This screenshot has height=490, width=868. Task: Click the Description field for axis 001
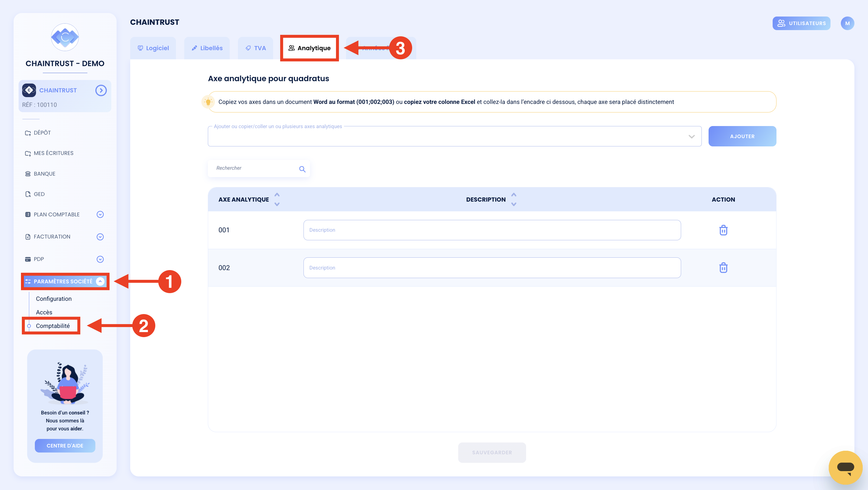pos(492,230)
